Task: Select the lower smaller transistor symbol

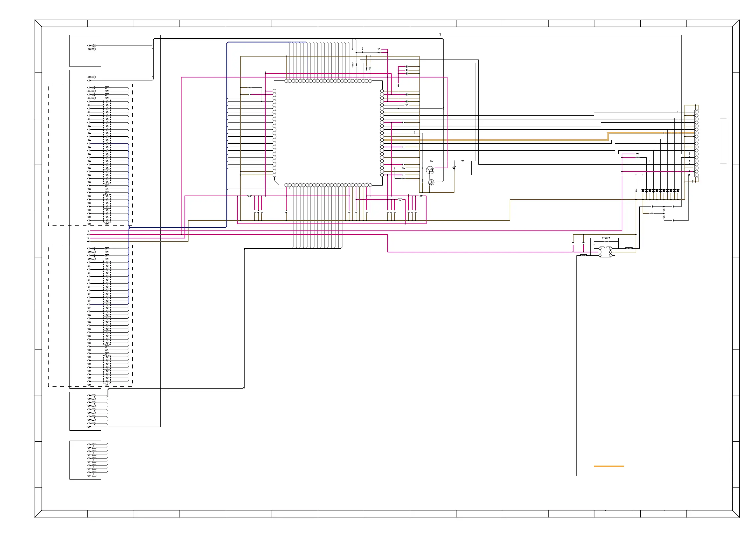Action: point(431,182)
